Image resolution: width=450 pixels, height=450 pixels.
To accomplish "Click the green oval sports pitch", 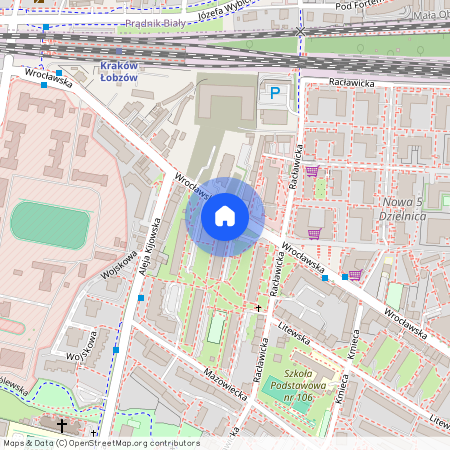I will 50,225.
